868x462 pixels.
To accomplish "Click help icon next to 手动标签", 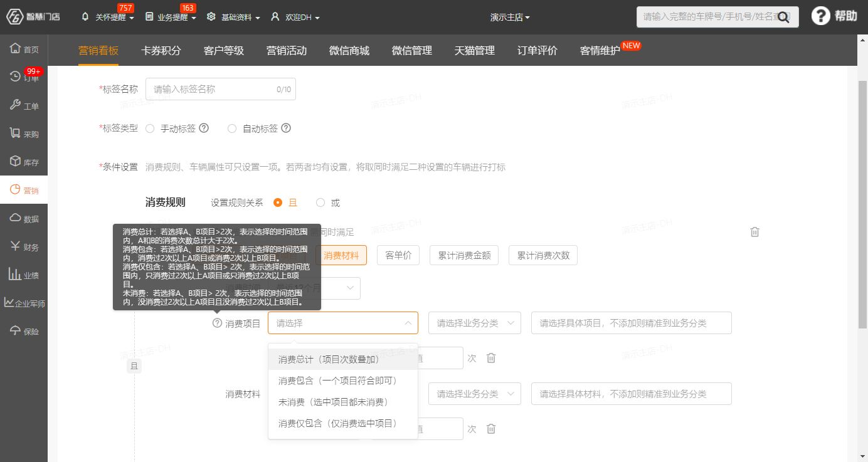I will pyautogui.click(x=204, y=128).
